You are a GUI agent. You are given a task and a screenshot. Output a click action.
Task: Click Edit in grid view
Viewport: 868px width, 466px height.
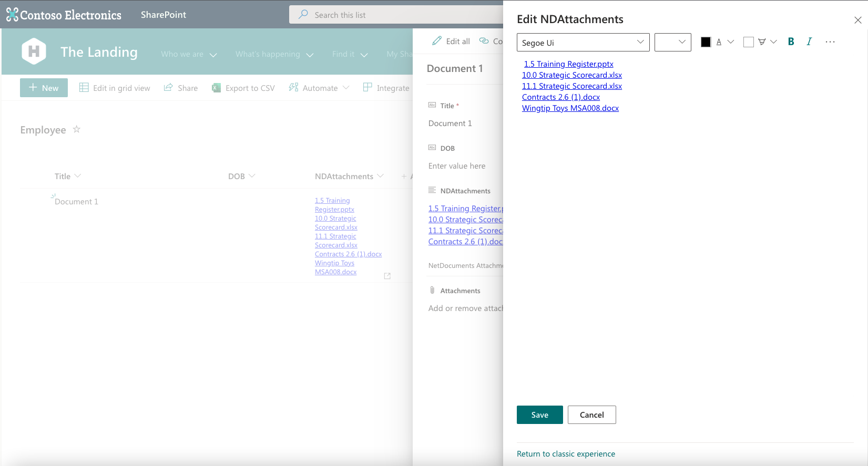point(115,88)
